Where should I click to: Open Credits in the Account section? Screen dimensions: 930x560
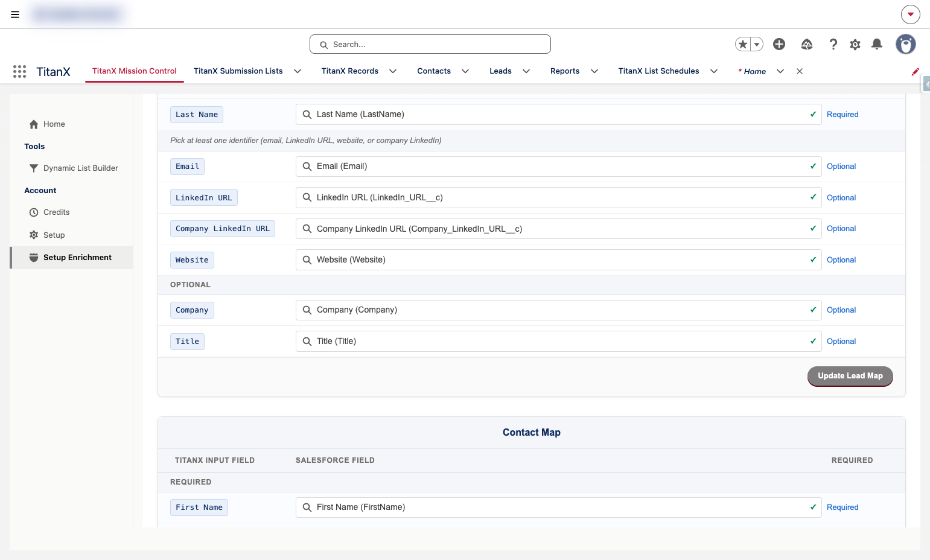(x=57, y=212)
